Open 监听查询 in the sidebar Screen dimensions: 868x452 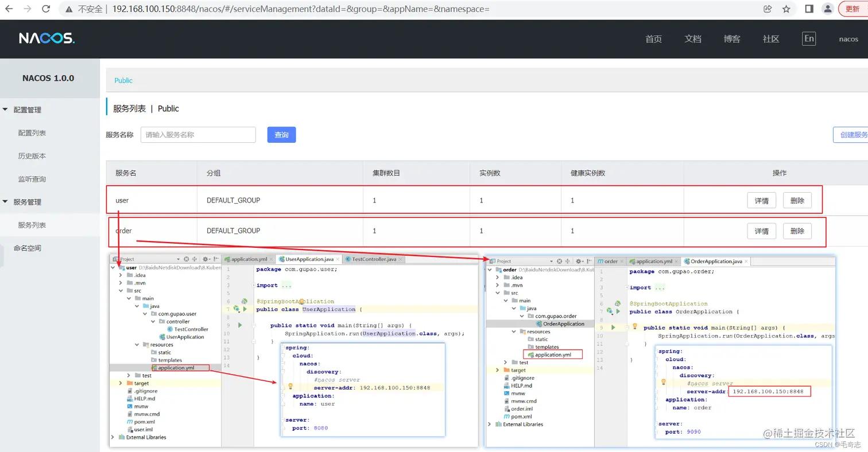coord(32,179)
